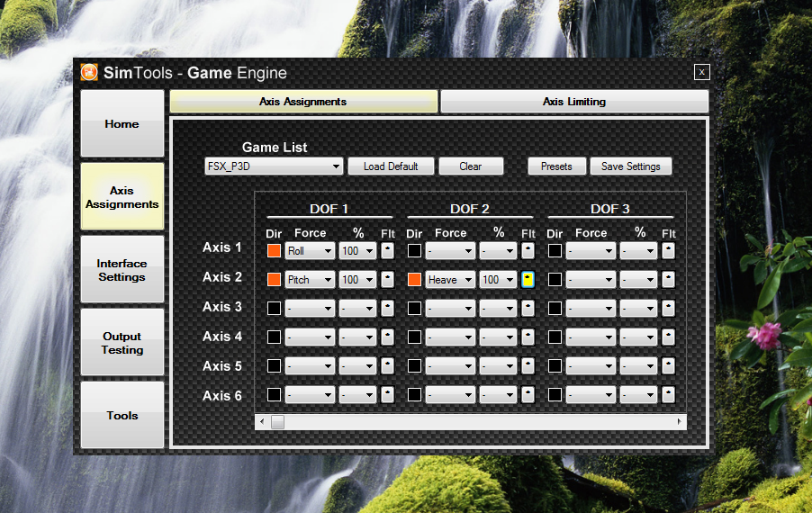The height and width of the screenshot is (513, 812).
Task: Open Output Testing in the sidebar
Action: (122, 343)
